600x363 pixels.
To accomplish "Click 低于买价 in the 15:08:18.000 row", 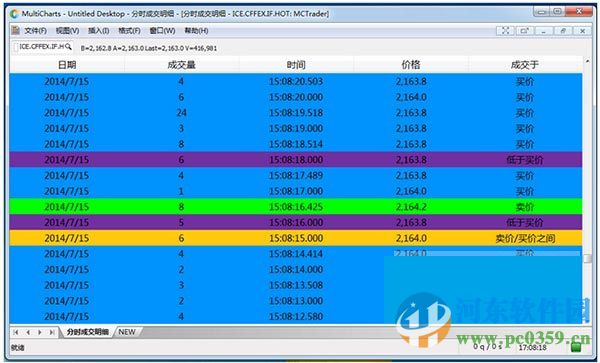I will tap(525, 160).
